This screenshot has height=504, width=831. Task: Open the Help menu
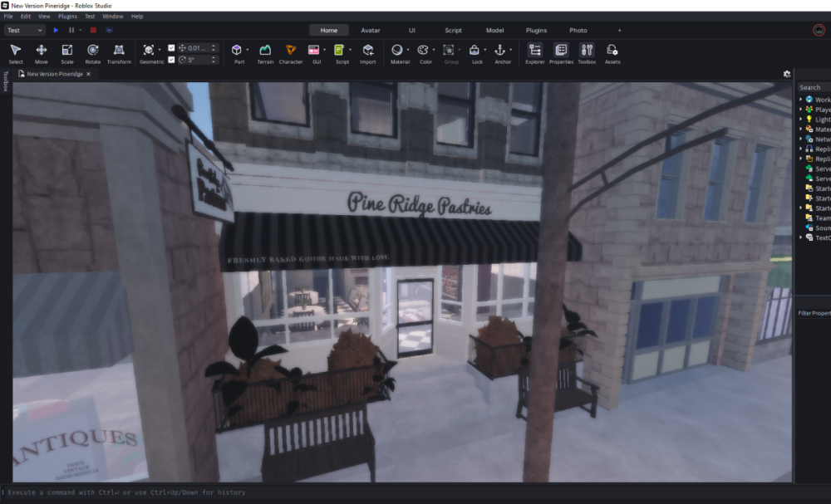[x=137, y=17]
